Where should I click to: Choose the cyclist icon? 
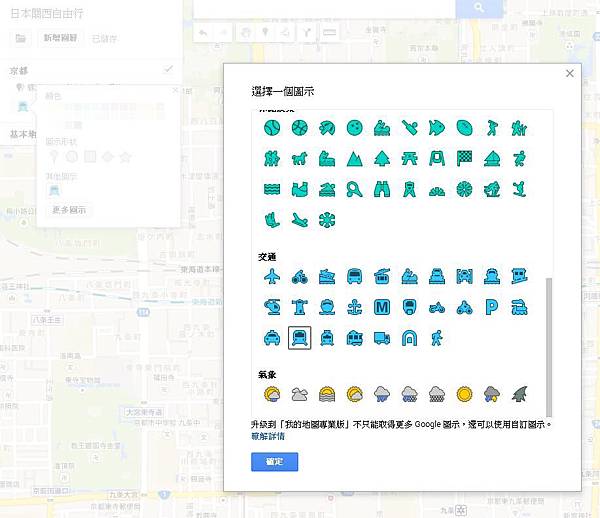(x=300, y=276)
